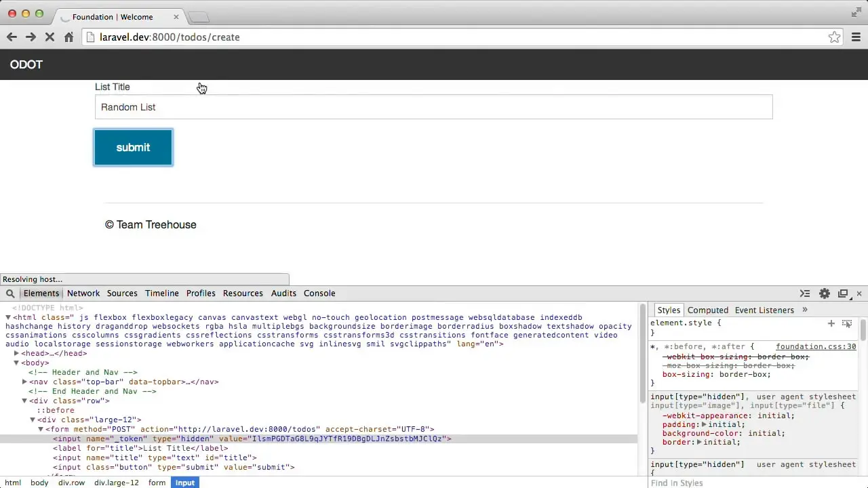
Task: Switch to the Sources panel
Action: click(x=122, y=293)
